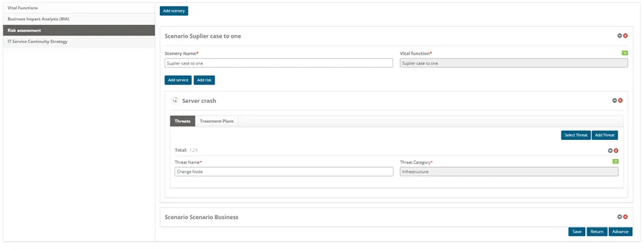Click the Total 1.25 value
This screenshot has height=250, width=644.
click(194, 150)
